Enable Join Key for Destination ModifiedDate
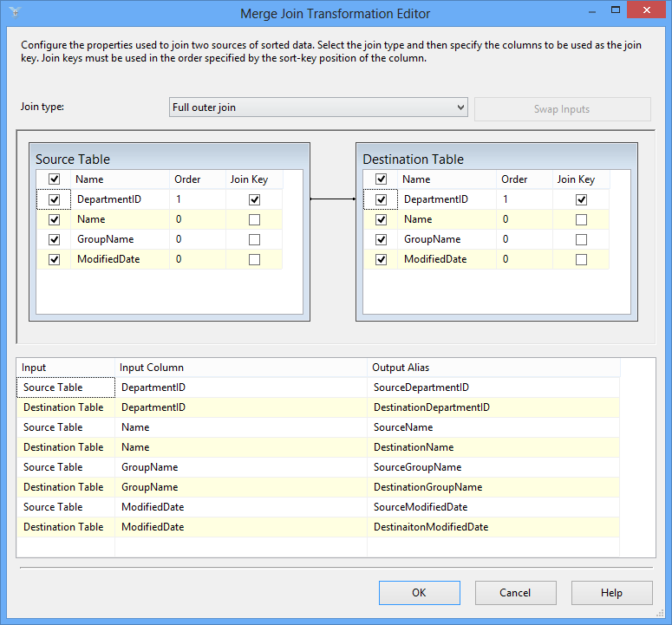 (x=581, y=259)
